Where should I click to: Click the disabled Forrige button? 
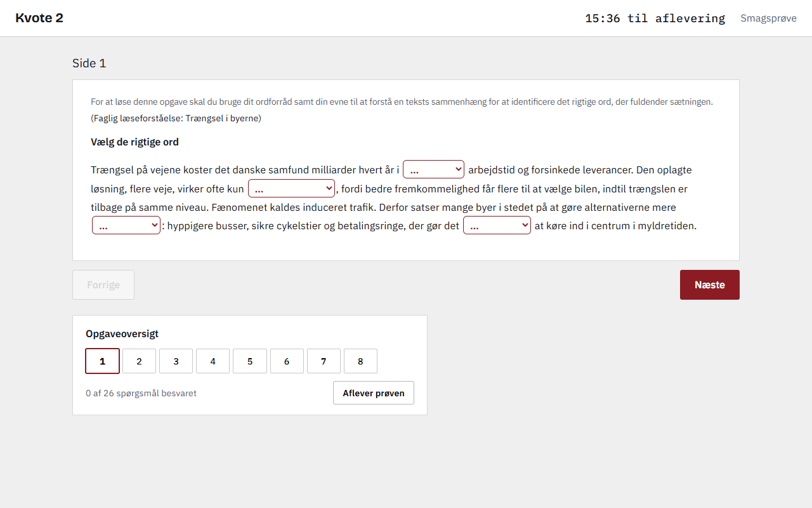point(103,285)
